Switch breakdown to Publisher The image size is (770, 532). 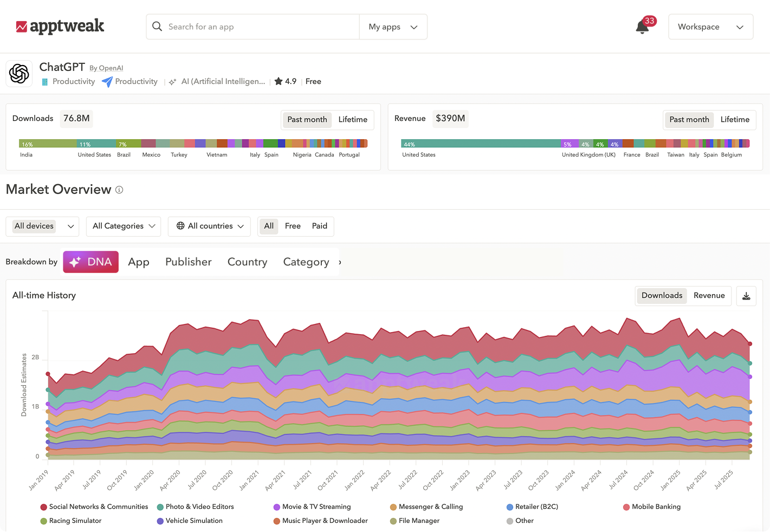(188, 262)
